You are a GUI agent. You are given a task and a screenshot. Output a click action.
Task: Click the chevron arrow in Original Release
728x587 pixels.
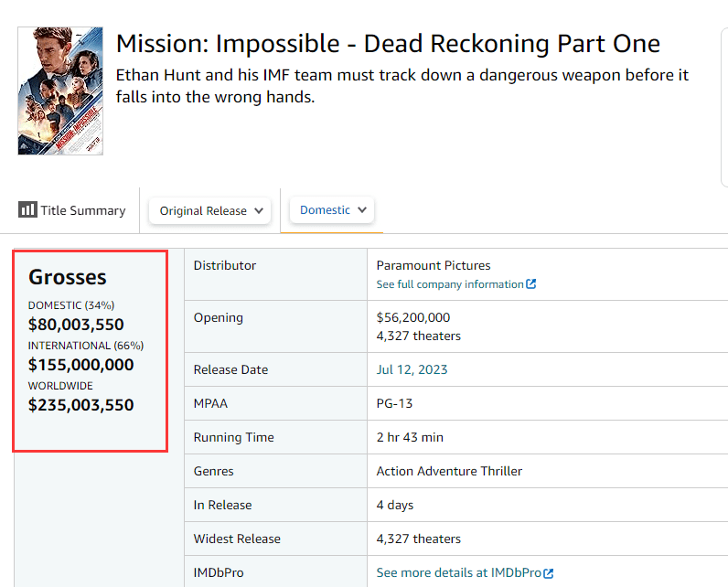pos(260,210)
